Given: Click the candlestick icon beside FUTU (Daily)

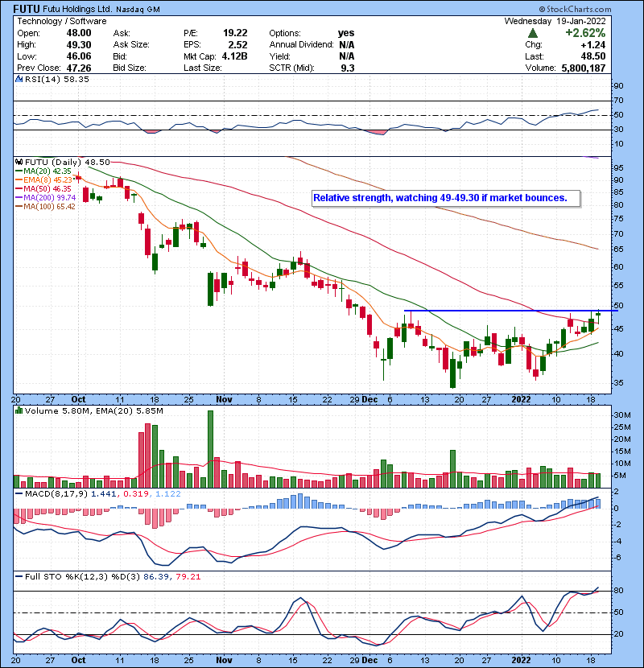Looking at the screenshot, I should (x=19, y=163).
